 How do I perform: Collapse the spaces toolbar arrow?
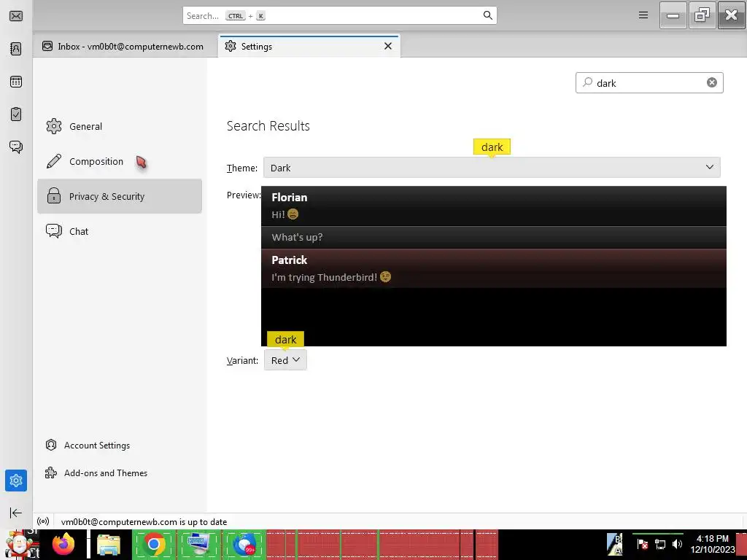click(16, 513)
